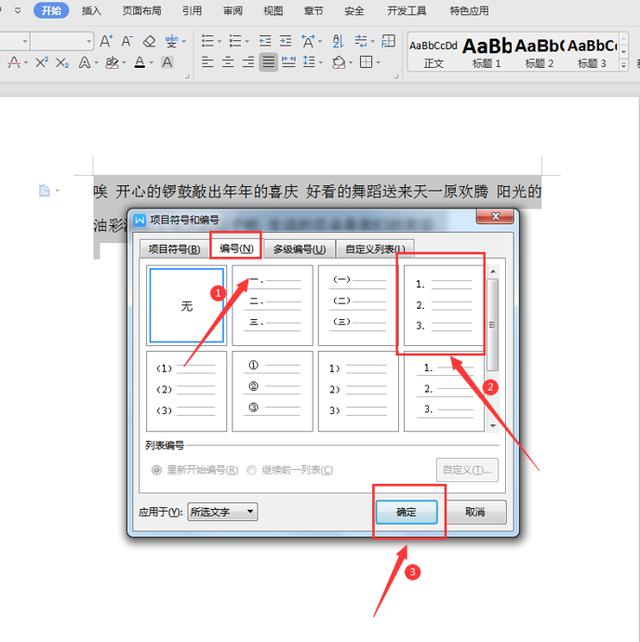This screenshot has width=640, height=642.
Task: Choose the 1) 2) 3) numbering format
Action: pos(358,391)
